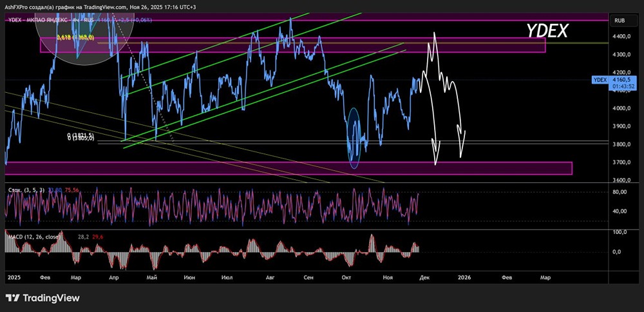This screenshot has width=644, height=312.
Task: Click the 4300,0 price axis label
Action: (623, 55)
